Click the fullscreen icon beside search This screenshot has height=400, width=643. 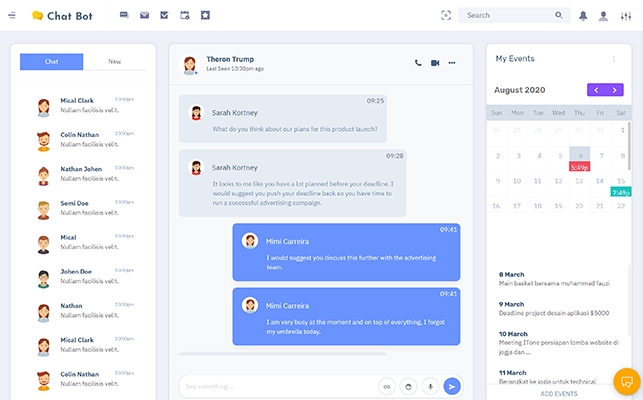[x=446, y=15]
